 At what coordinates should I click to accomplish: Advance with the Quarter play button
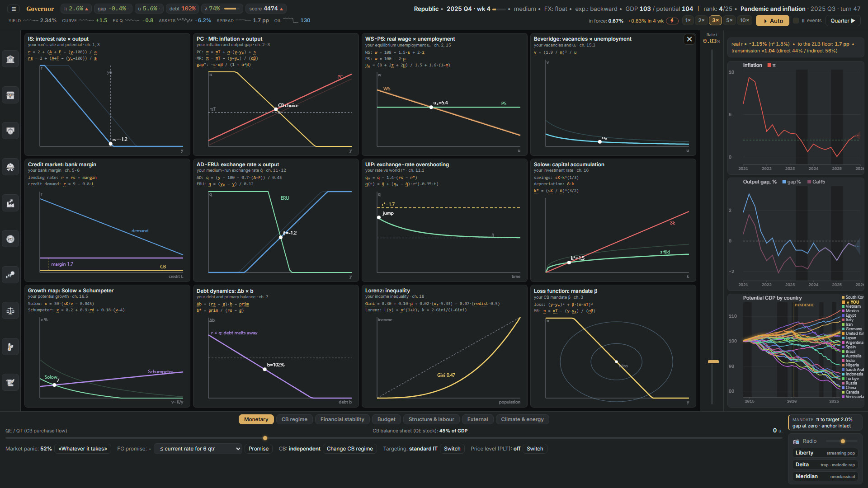coord(843,21)
